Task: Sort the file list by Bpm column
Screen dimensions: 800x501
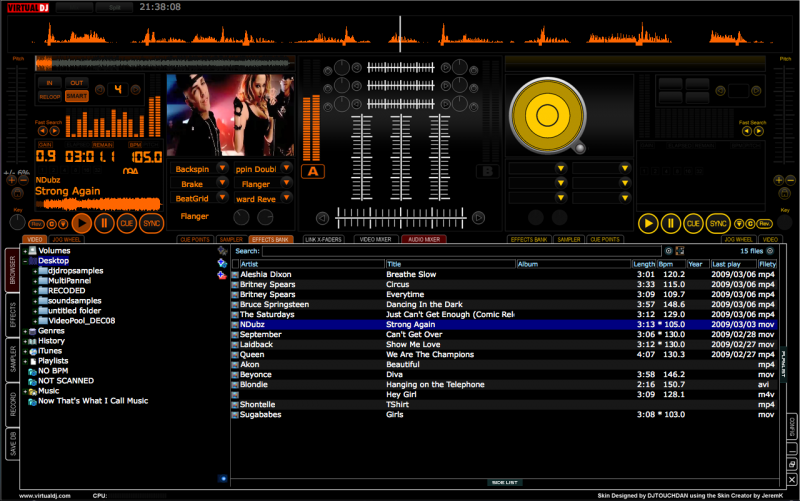Action: [671, 264]
